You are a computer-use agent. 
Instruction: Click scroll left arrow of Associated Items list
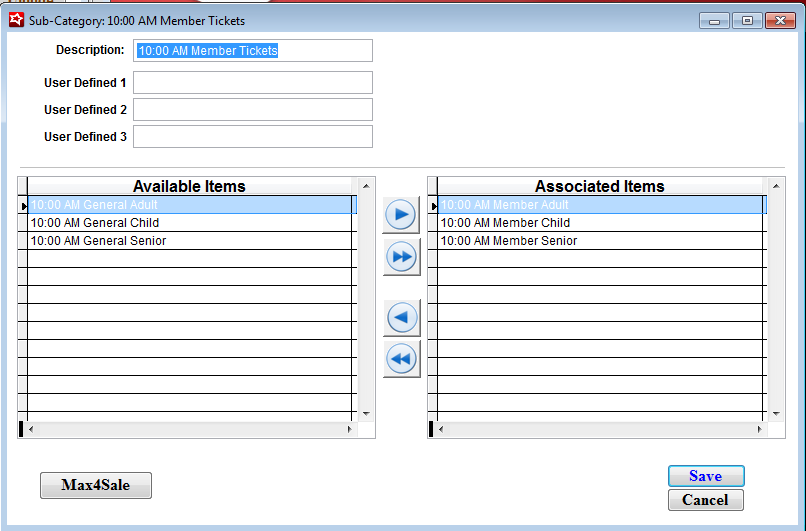pos(441,429)
